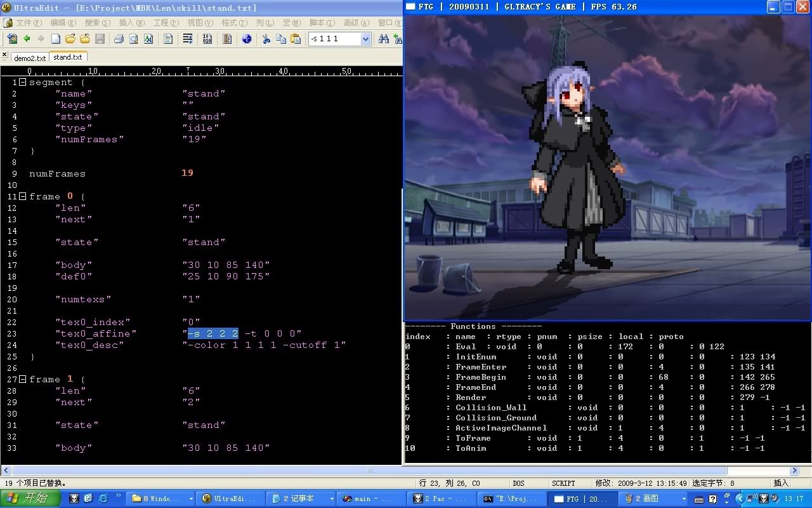Click the SCRIPT status bar entry
The image size is (812, 508).
[x=563, y=483]
